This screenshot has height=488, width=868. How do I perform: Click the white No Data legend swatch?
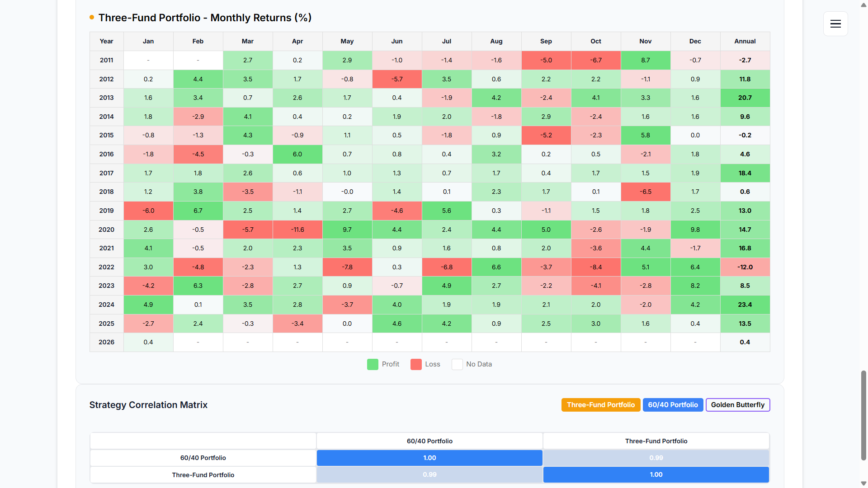[457, 364]
